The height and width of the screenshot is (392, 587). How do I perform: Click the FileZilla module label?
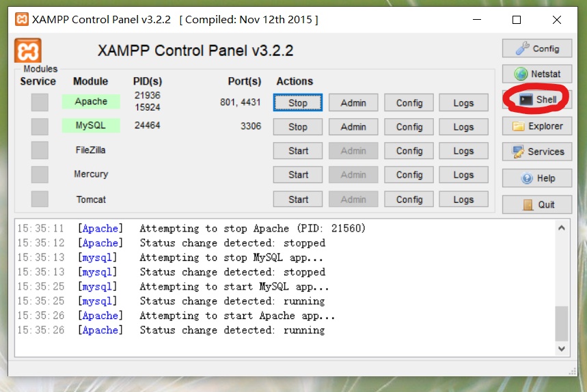pos(91,150)
